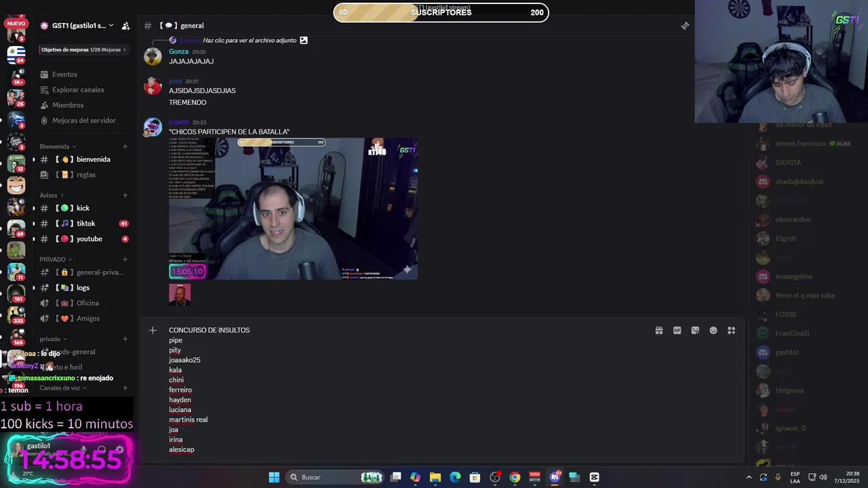This screenshot has width=868, height=488.
Task: Add a channel to the Avisos category
Action: point(125,195)
